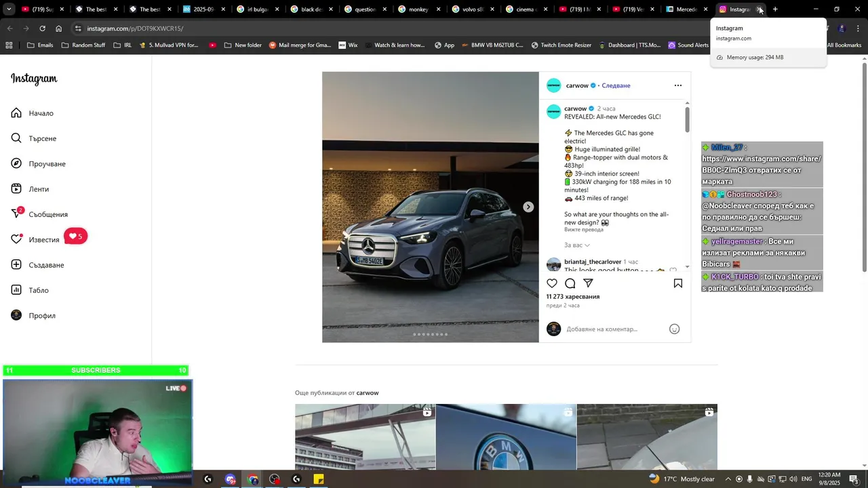Click page vertical scrollbar
This screenshot has width=868, height=488.
(x=864, y=166)
